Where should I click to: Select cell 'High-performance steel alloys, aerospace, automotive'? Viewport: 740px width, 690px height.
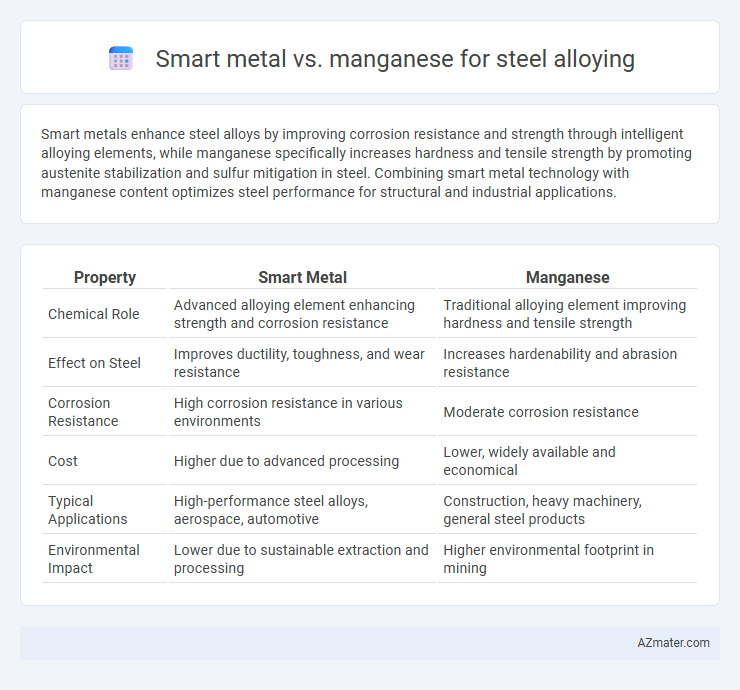tap(303, 510)
